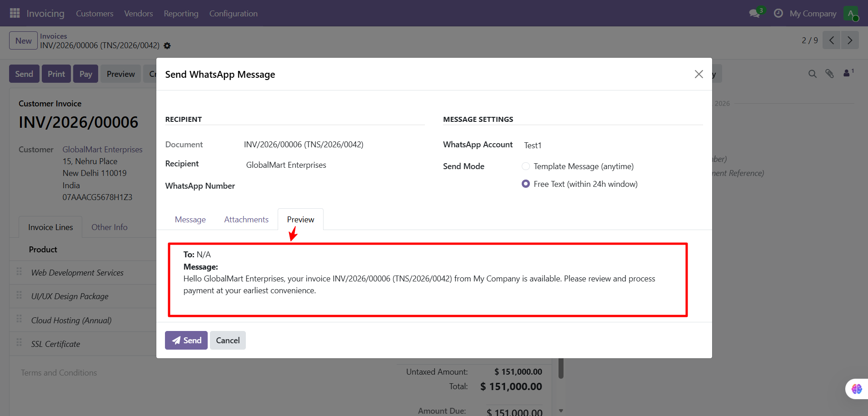Switch to the Message tab
The height and width of the screenshot is (416, 868).
190,220
